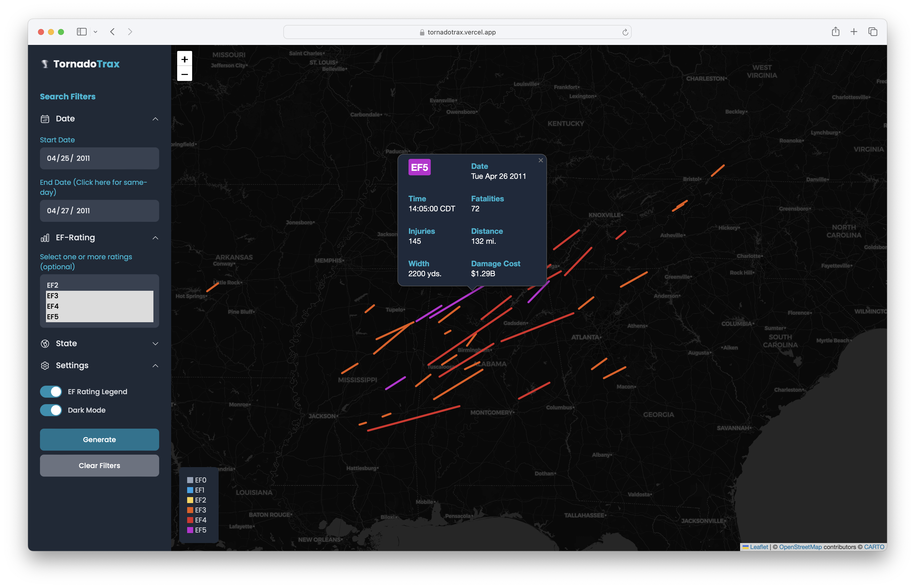
Task: Click the Search Filters heading
Action: point(68,97)
